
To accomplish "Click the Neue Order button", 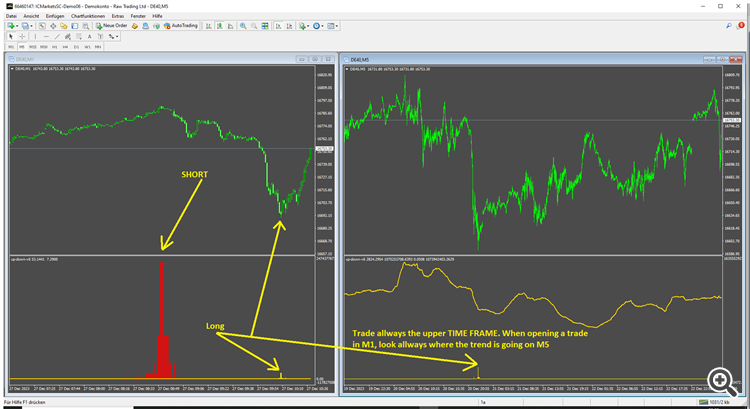I will (x=111, y=26).
